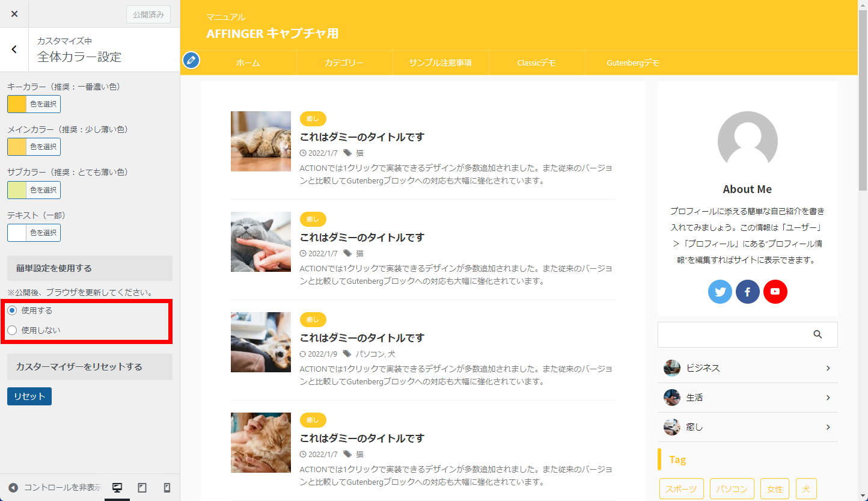Click the Tag widget heading
Screen dimensions: 868x501
point(677,460)
